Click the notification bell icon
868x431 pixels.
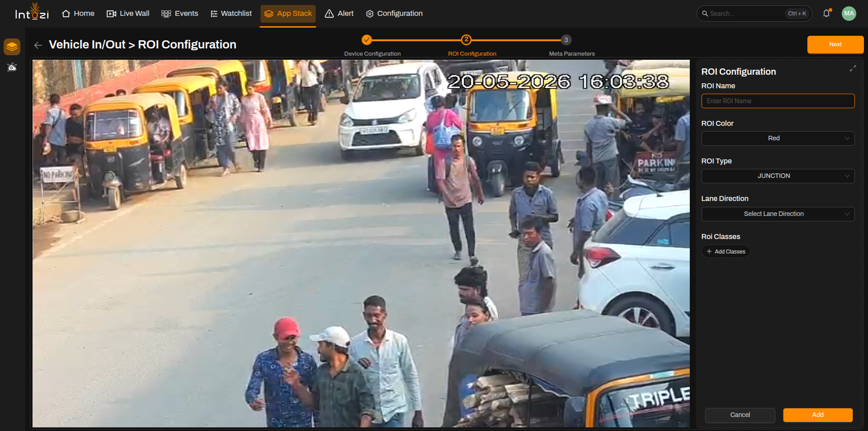826,14
